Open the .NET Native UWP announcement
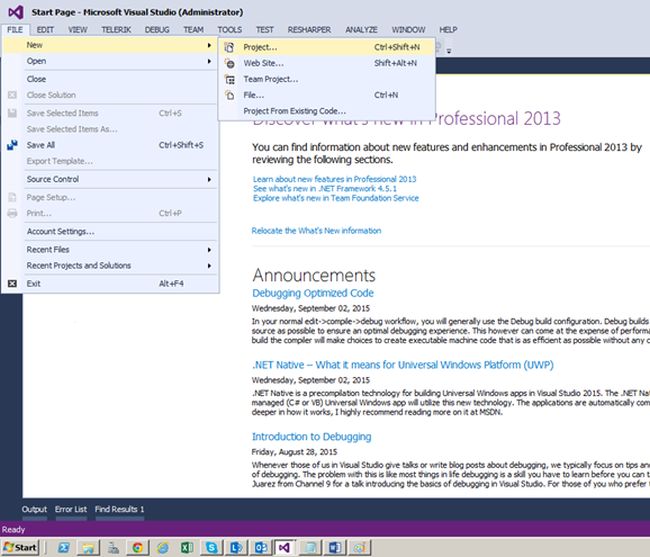The height and width of the screenshot is (557, 650). coord(403,365)
